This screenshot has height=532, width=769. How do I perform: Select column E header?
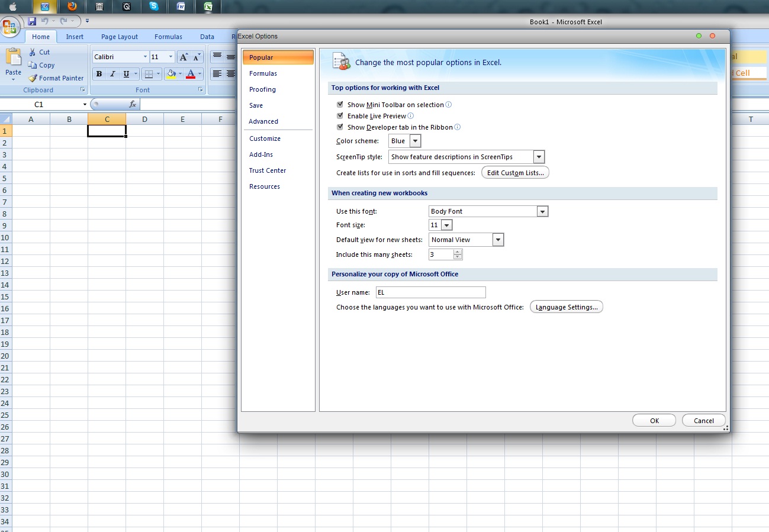tap(182, 119)
